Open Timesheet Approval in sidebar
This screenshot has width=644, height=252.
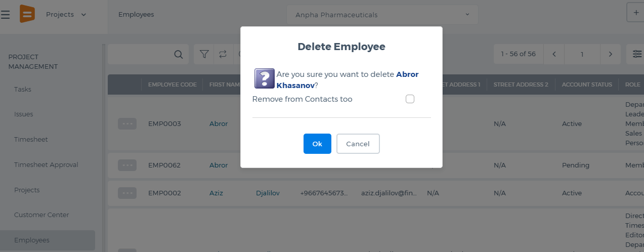(46, 164)
